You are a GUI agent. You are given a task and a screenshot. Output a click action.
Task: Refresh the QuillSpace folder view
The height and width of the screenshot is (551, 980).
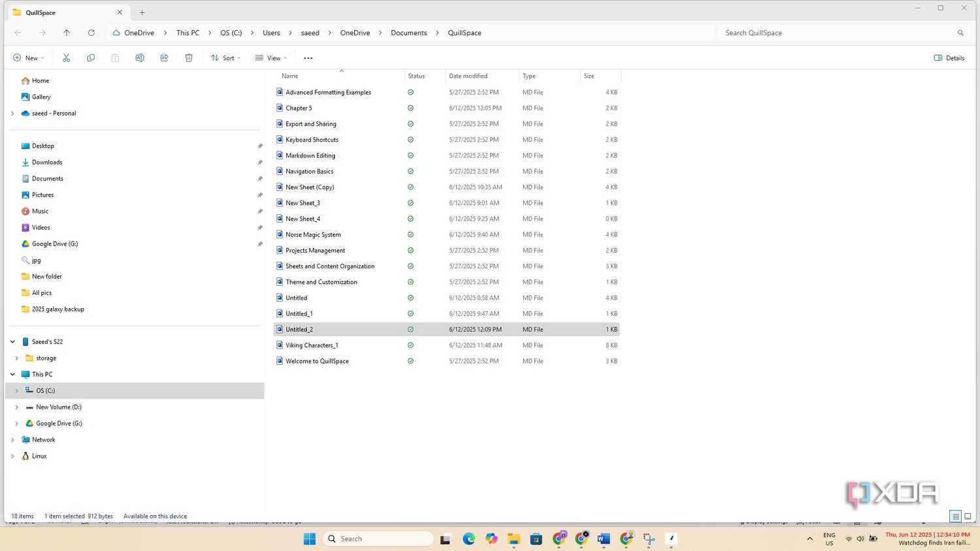(91, 33)
